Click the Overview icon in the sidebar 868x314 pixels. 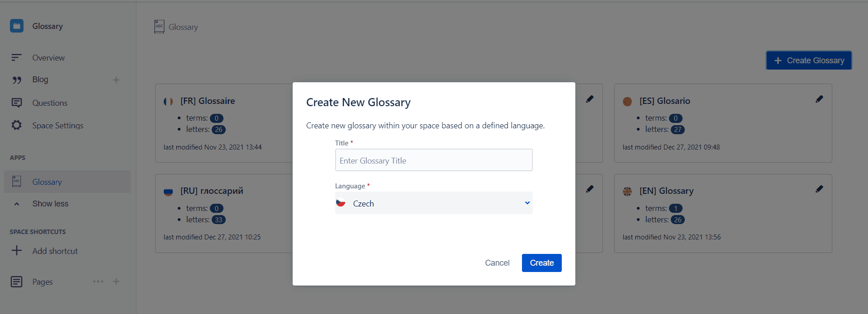click(17, 57)
